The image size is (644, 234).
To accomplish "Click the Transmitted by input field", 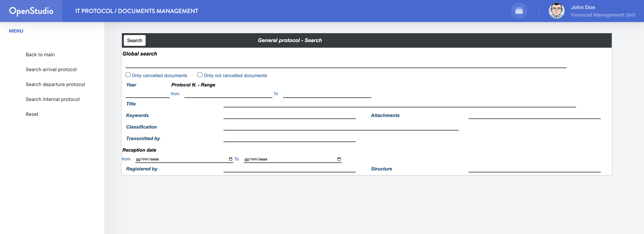I will pyautogui.click(x=290, y=138).
